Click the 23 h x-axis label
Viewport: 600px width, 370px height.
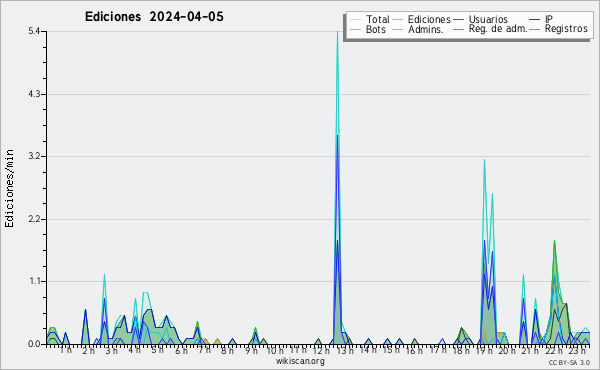tap(577, 350)
